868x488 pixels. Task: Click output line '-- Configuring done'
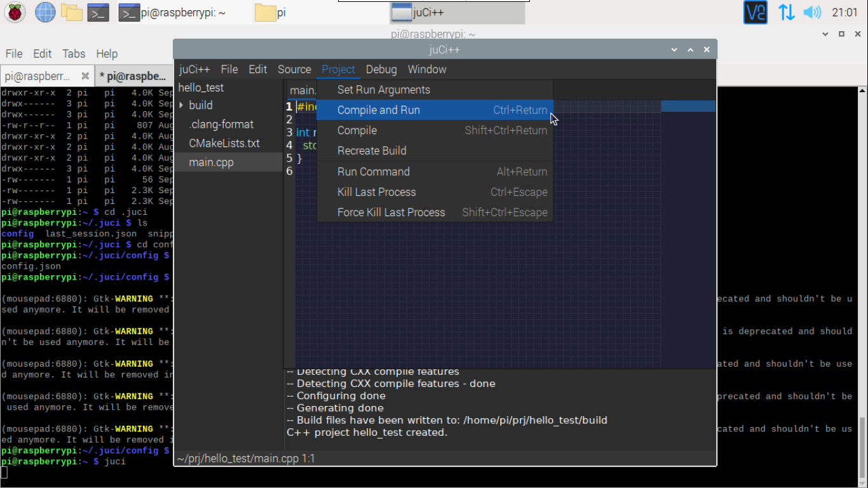(336, 396)
